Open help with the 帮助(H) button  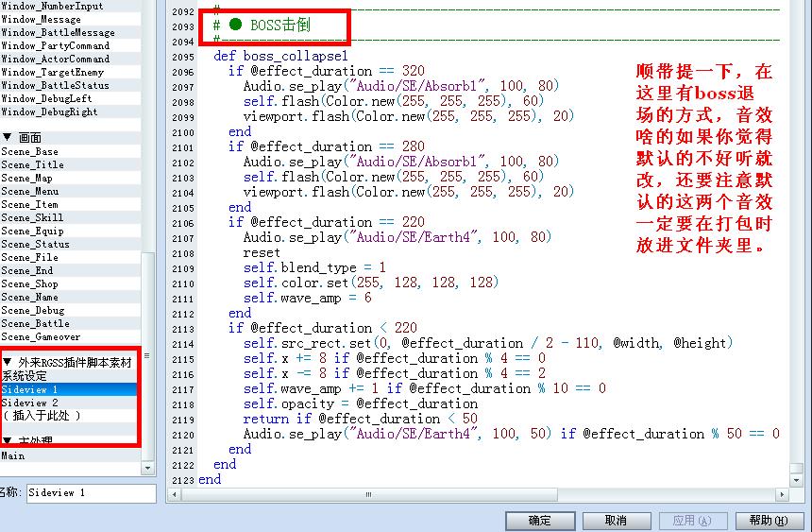click(769, 521)
